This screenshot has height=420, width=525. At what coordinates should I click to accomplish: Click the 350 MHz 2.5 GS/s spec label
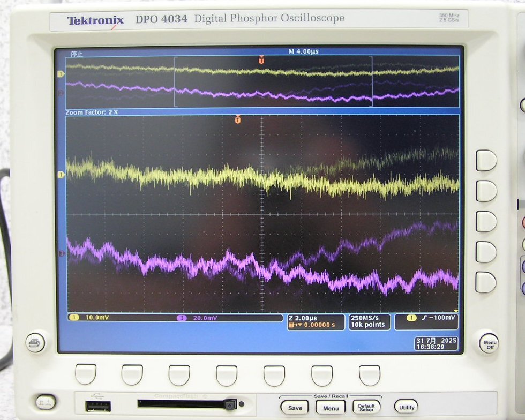(x=449, y=18)
